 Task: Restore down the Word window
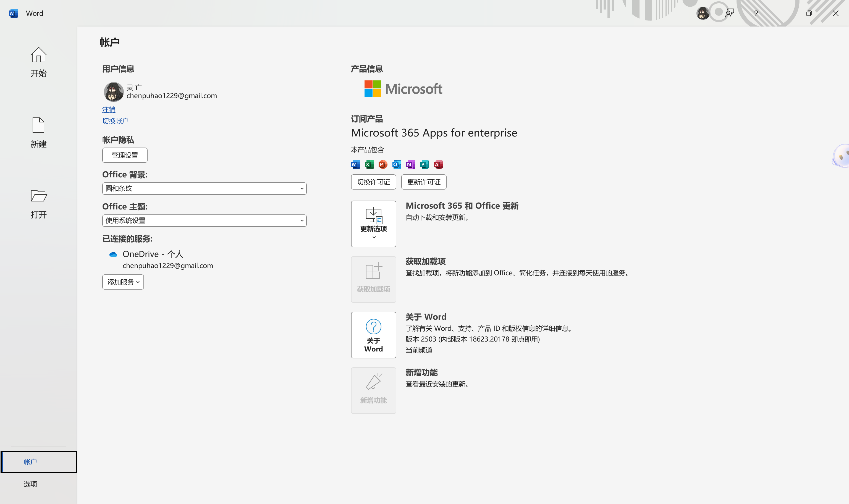coord(809,13)
